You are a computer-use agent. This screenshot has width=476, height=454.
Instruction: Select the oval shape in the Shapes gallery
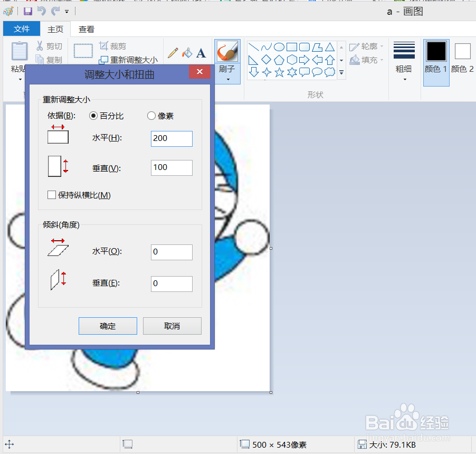pyautogui.click(x=279, y=46)
